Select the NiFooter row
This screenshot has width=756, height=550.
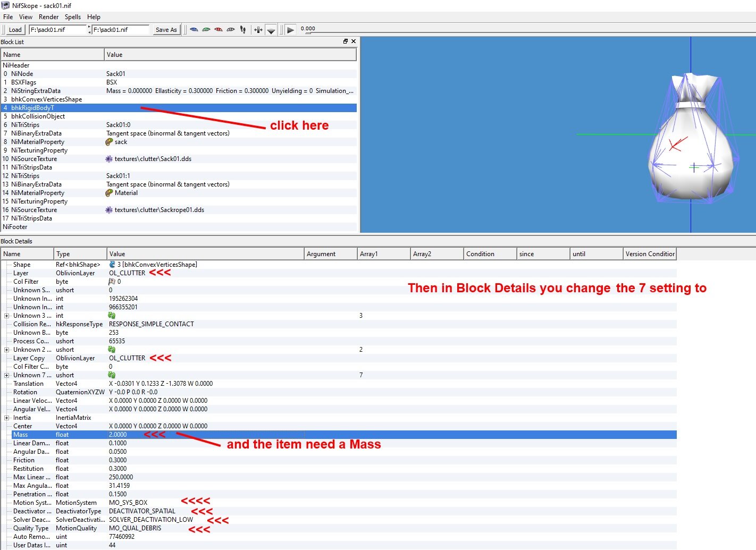pyautogui.click(x=179, y=227)
